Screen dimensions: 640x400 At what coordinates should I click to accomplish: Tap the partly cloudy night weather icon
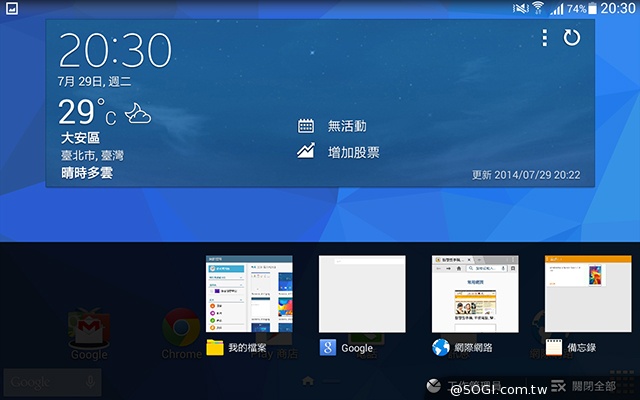138,113
